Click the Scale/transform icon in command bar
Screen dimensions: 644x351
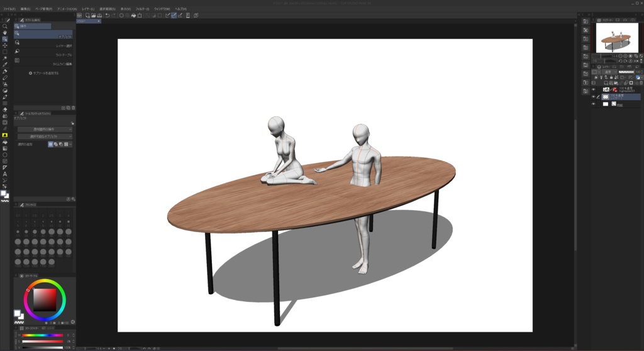140,15
